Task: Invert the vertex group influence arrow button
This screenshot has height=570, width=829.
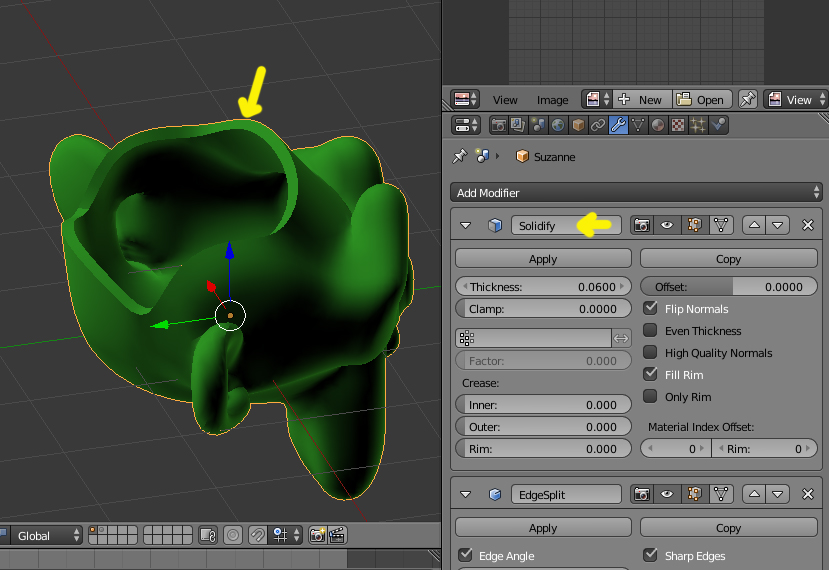Action: pyautogui.click(x=621, y=338)
